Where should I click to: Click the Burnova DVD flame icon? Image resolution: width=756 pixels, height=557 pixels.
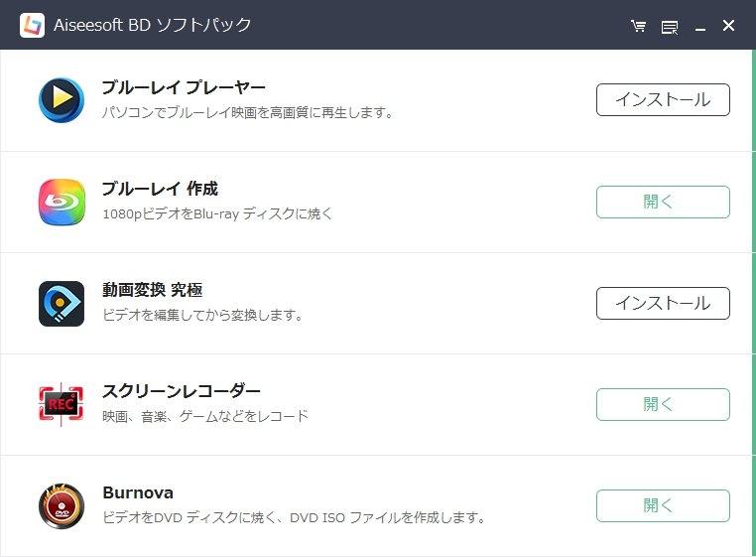62,505
